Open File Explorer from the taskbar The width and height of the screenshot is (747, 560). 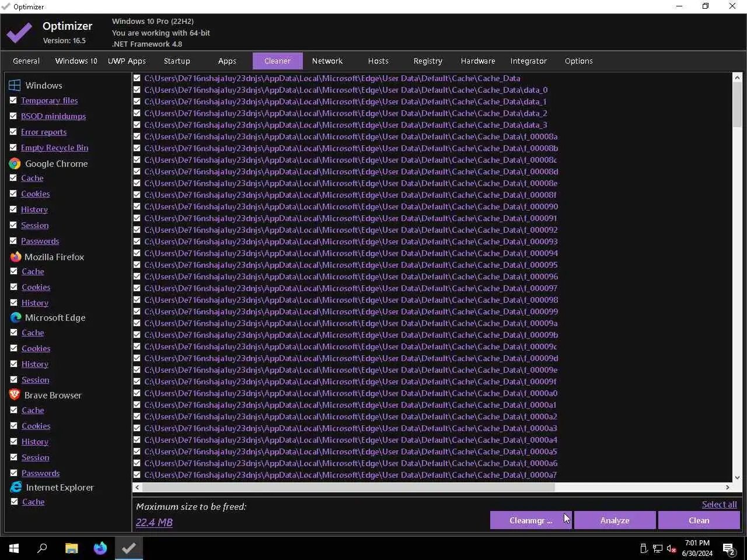(x=71, y=548)
